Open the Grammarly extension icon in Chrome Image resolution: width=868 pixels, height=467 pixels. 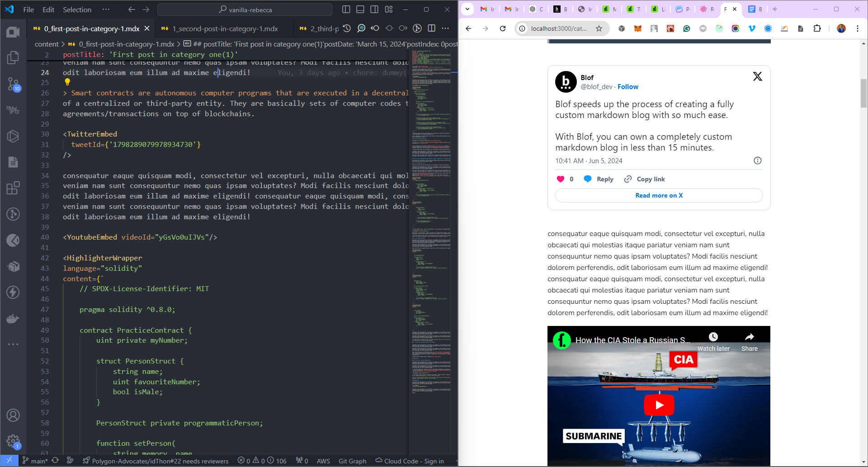coord(687,28)
